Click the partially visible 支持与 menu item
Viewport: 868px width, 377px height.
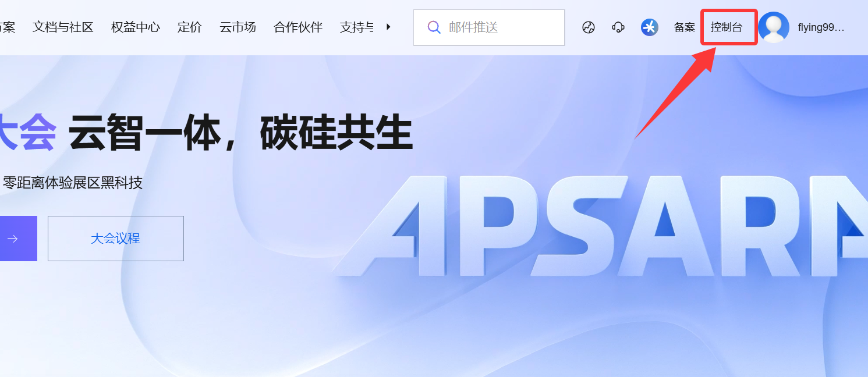click(357, 27)
